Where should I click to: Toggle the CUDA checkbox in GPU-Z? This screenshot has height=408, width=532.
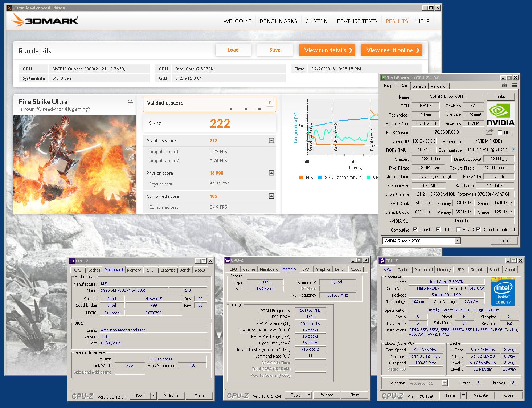point(438,230)
